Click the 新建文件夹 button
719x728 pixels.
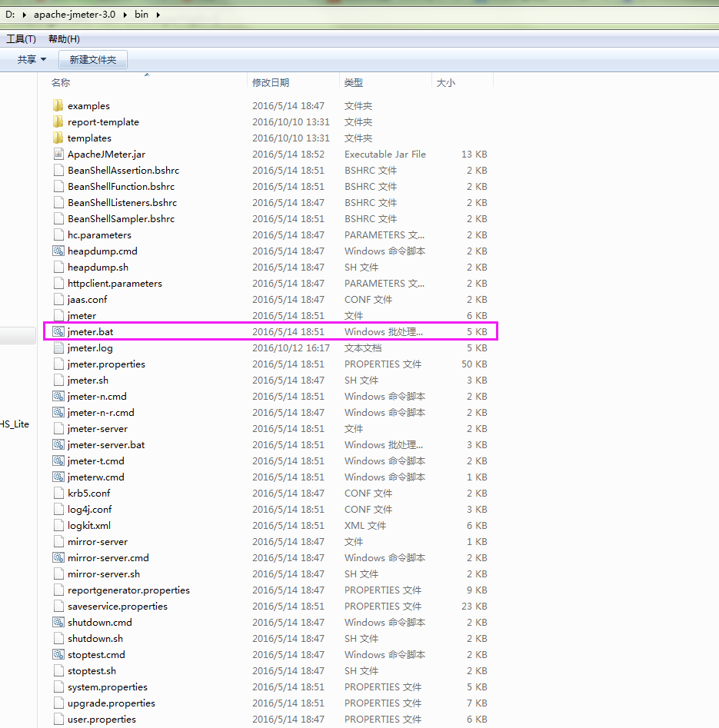[x=93, y=59]
